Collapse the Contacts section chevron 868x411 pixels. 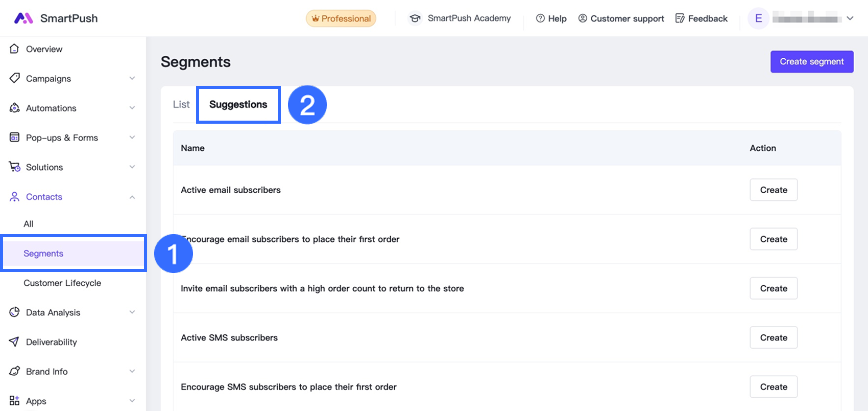click(132, 197)
